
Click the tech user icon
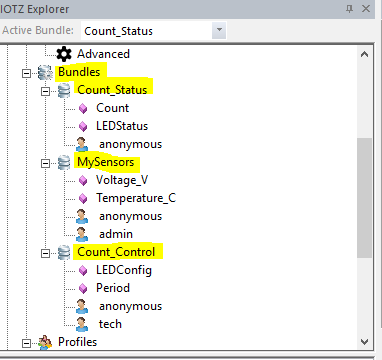point(82,324)
